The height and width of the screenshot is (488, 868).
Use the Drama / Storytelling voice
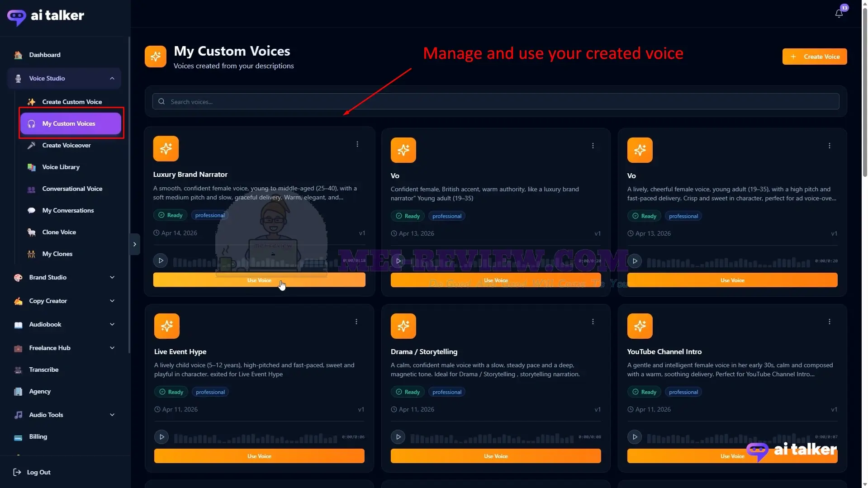(x=496, y=456)
